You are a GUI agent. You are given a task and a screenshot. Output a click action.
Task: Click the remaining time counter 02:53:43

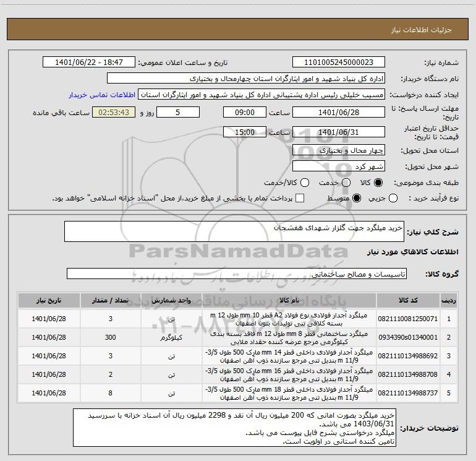pyautogui.click(x=114, y=112)
